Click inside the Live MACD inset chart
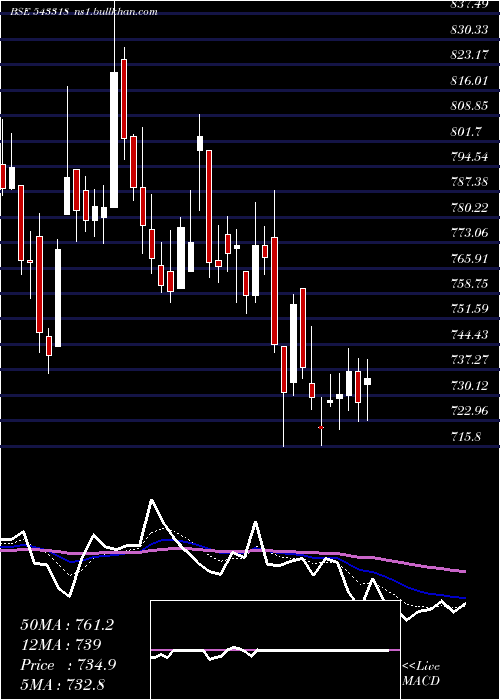 (275, 650)
